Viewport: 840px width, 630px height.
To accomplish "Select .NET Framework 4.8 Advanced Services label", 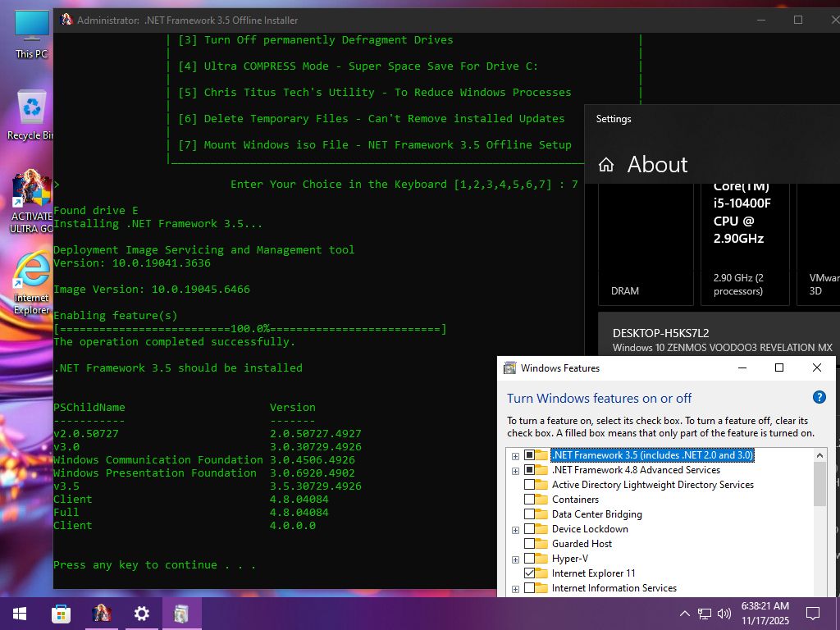I will pyautogui.click(x=636, y=470).
